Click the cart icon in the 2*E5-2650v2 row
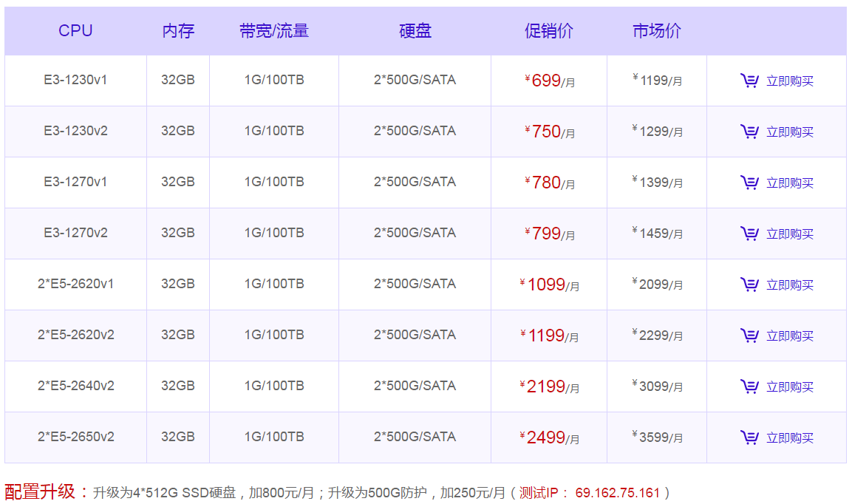 (x=749, y=437)
